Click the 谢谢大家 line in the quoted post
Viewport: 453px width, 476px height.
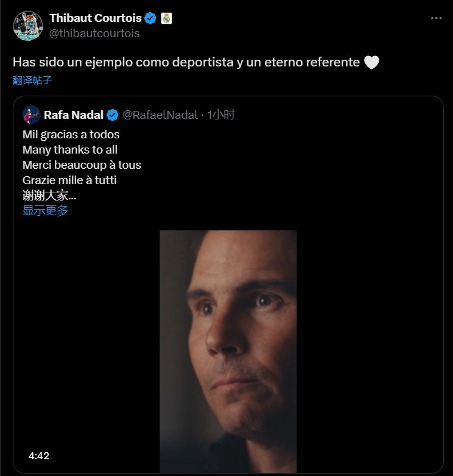click(49, 195)
